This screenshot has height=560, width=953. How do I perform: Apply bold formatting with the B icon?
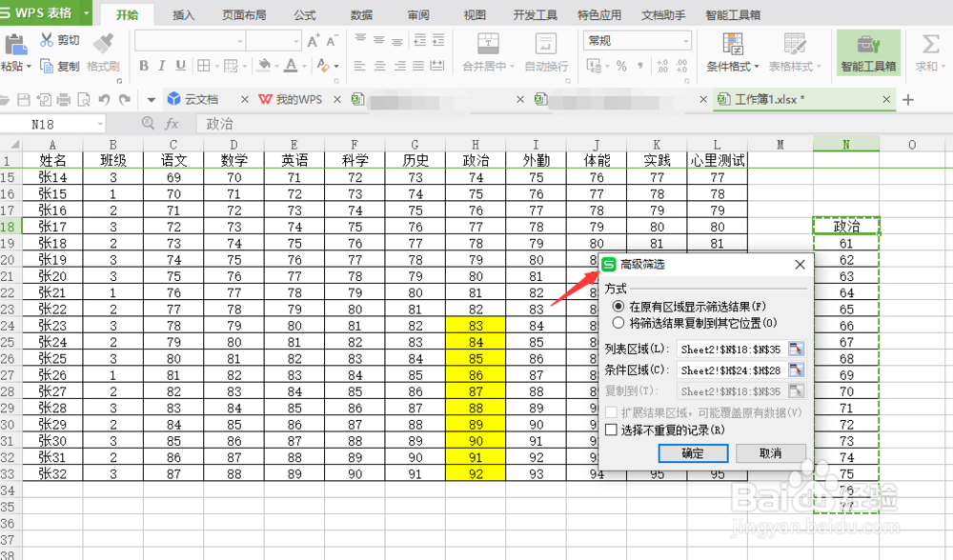143,65
